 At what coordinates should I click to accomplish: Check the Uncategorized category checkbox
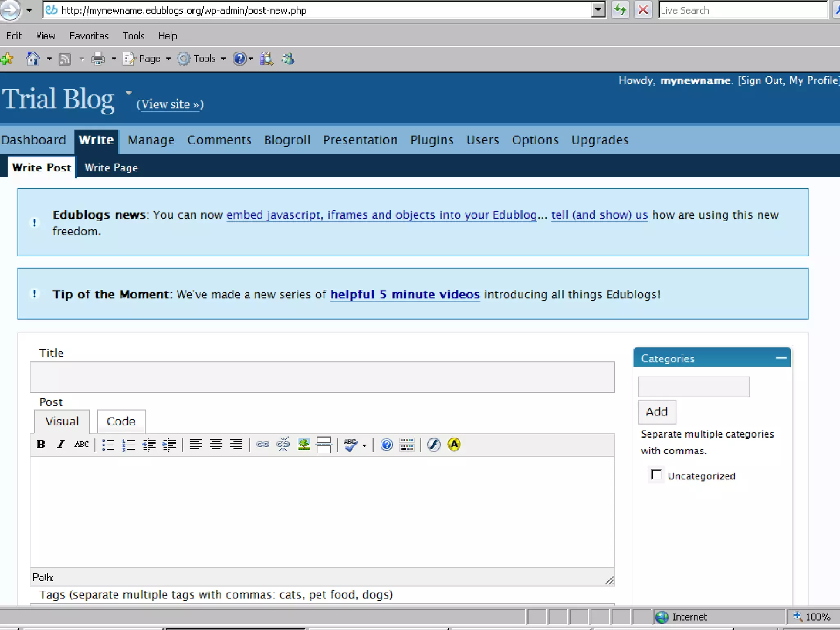pos(656,475)
